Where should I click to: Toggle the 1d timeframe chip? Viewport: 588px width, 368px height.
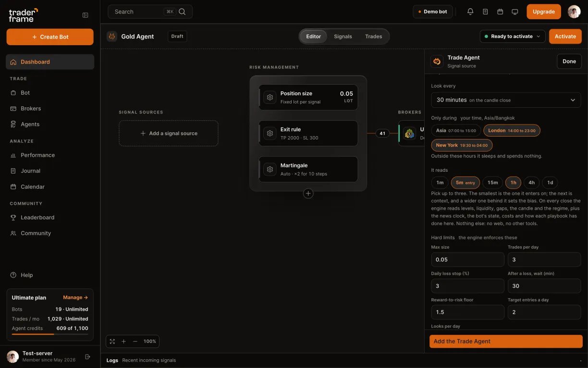(550, 182)
